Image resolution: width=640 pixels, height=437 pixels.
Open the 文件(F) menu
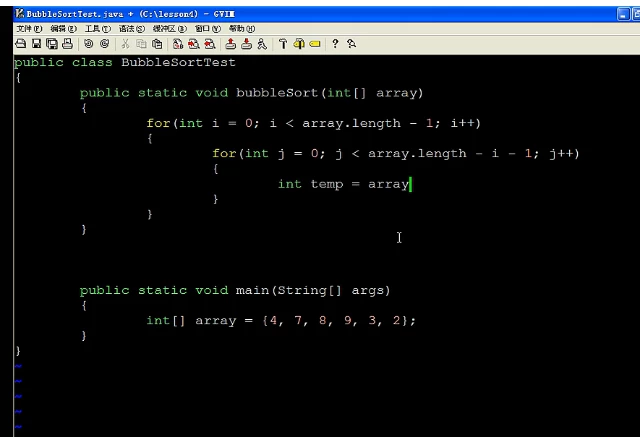[29, 29]
